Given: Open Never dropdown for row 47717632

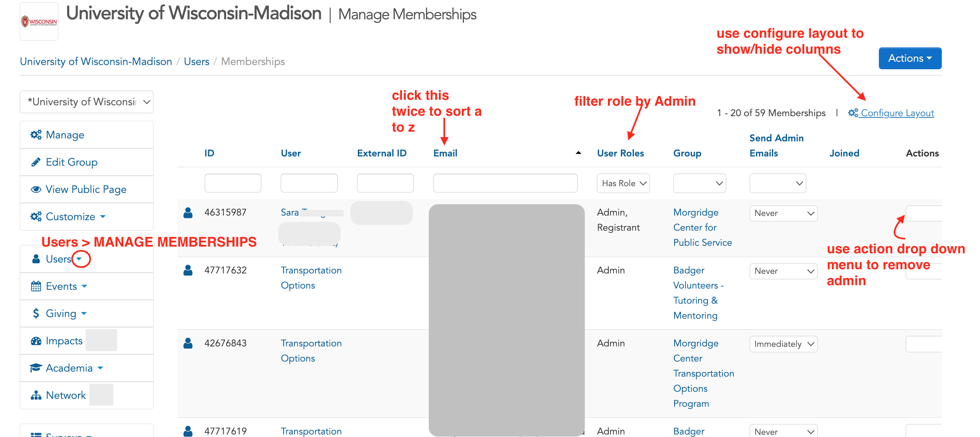Looking at the screenshot, I should coord(783,271).
